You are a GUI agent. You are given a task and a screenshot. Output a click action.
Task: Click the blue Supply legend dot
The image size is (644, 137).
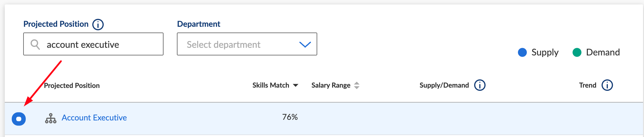coord(522,52)
